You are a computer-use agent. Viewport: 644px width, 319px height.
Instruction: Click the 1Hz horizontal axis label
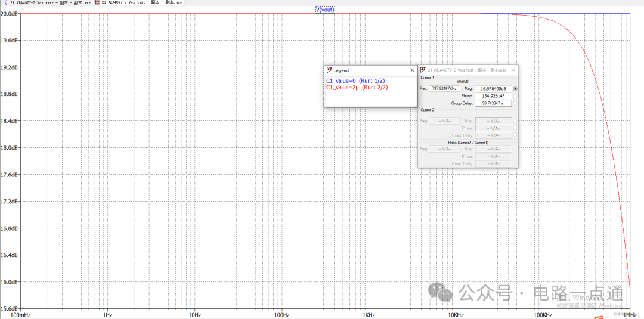107,315
